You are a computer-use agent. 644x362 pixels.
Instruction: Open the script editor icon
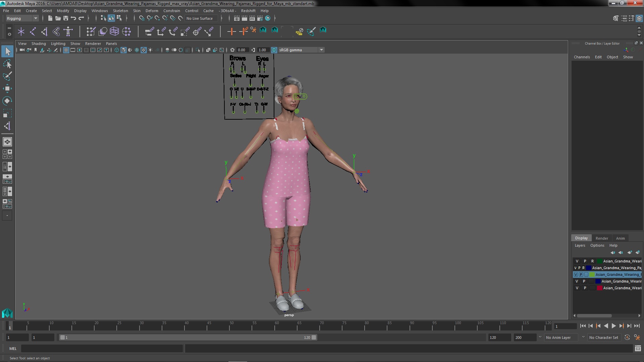pyautogui.click(x=638, y=349)
